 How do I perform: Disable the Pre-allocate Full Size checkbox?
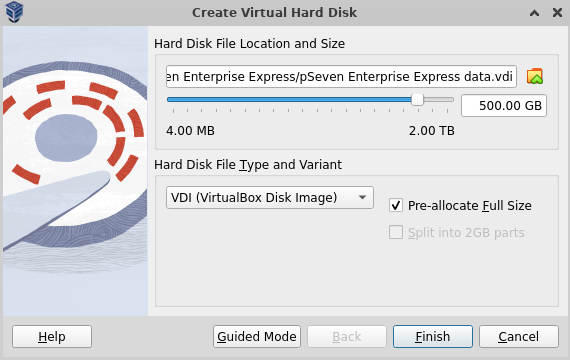(396, 205)
